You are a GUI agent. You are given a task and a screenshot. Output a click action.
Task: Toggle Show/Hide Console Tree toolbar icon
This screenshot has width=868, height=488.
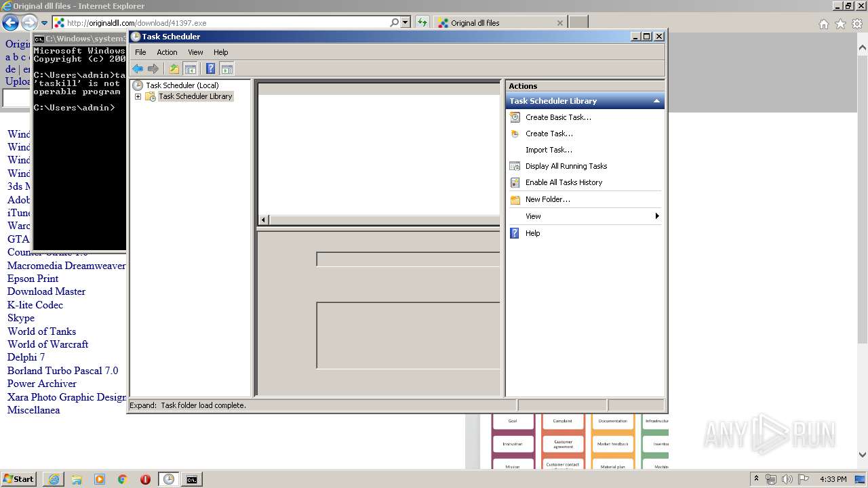coord(191,68)
